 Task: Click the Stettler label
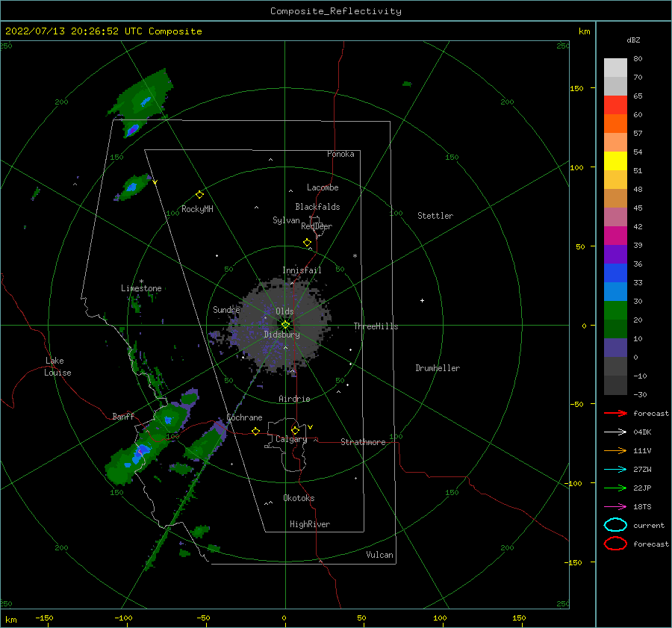(435, 216)
